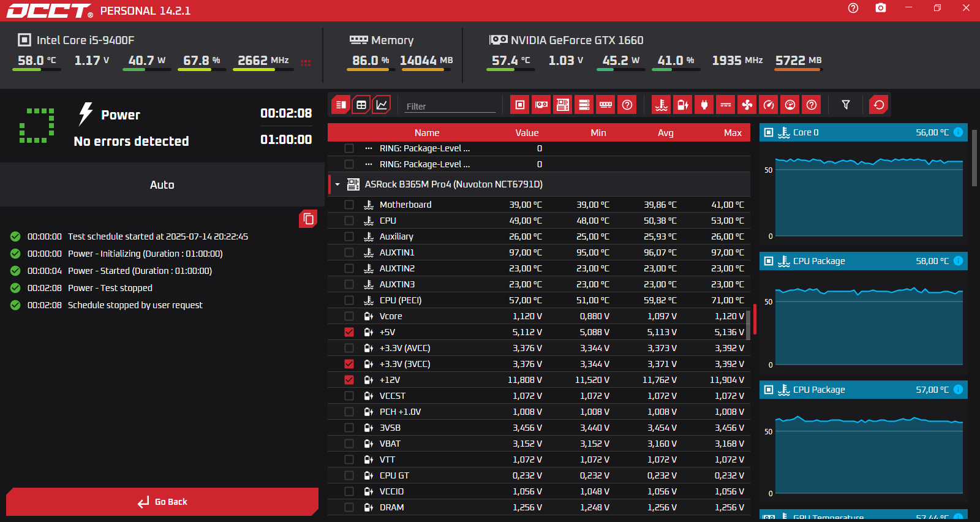Filter sensors by storage drive icon

584,105
